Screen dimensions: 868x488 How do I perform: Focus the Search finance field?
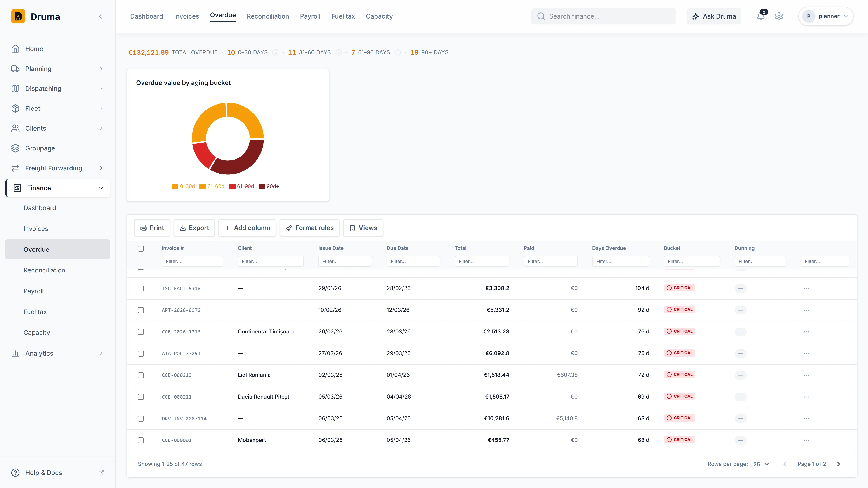(x=603, y=16)
